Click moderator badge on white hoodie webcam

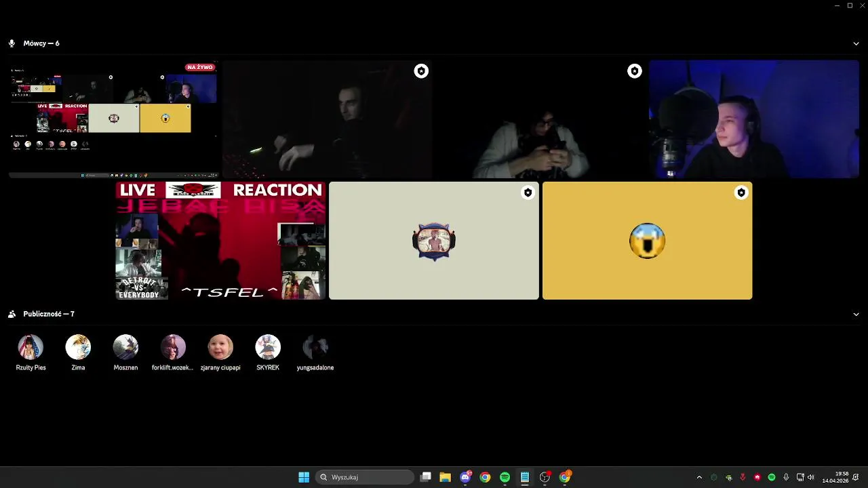634,71
